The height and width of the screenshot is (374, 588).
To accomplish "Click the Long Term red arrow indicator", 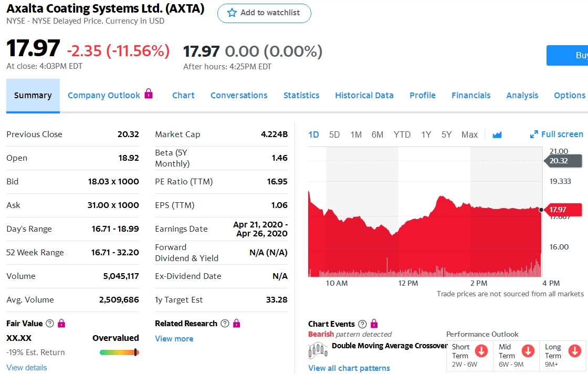I will coord(574,351).
